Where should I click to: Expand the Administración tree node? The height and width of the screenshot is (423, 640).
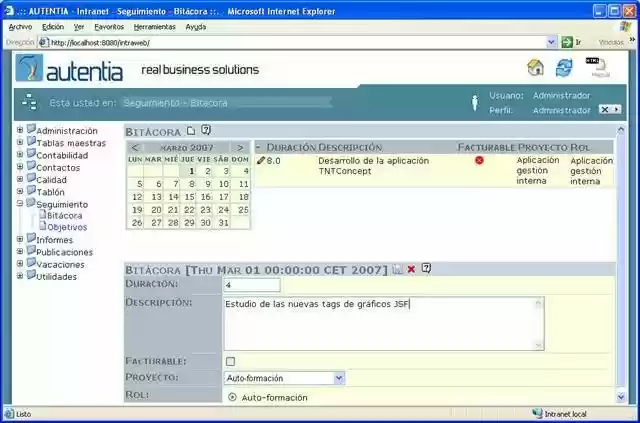point(20,130)
